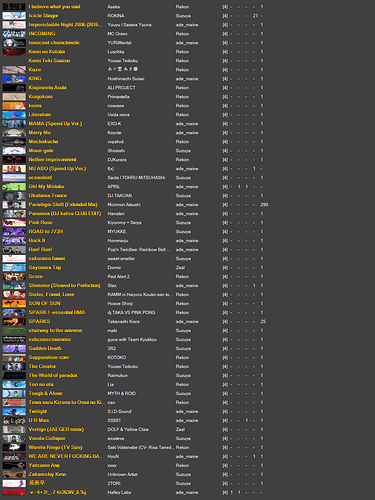The height and width of the screenshot is (500, 375).
Task: Click the Pink Rose thumbnail image
Action: (14, 223)
